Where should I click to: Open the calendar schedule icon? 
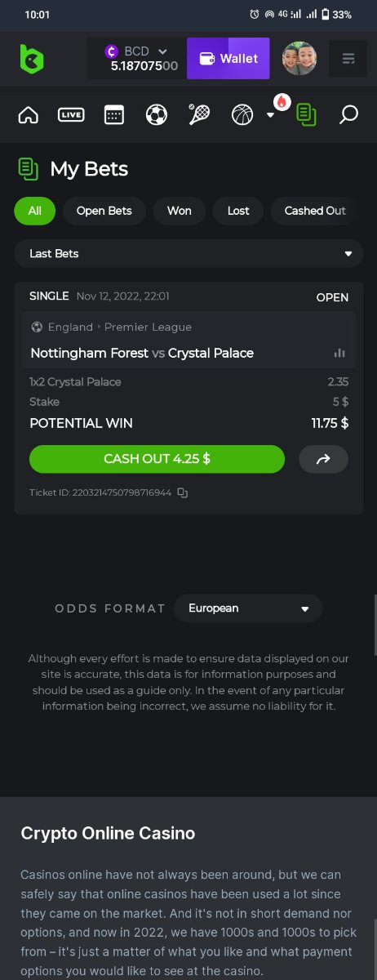pyautogui.click(x=114, y=114)
